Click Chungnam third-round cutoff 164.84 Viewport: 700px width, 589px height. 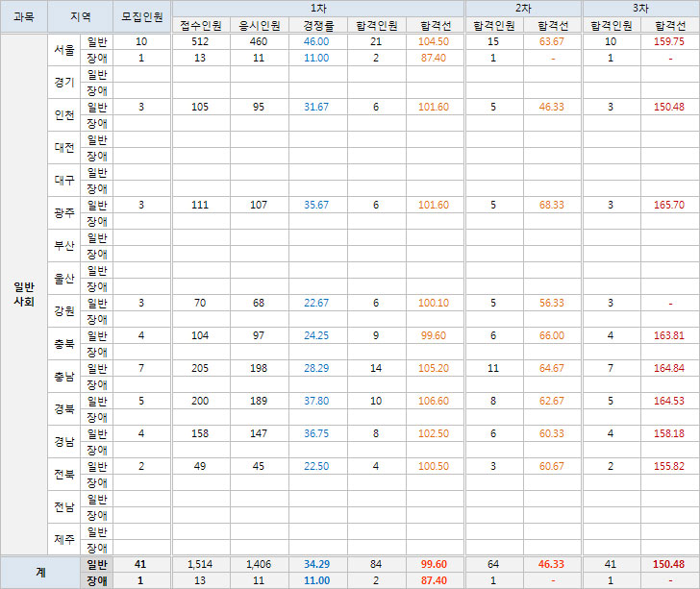point(669,368)
